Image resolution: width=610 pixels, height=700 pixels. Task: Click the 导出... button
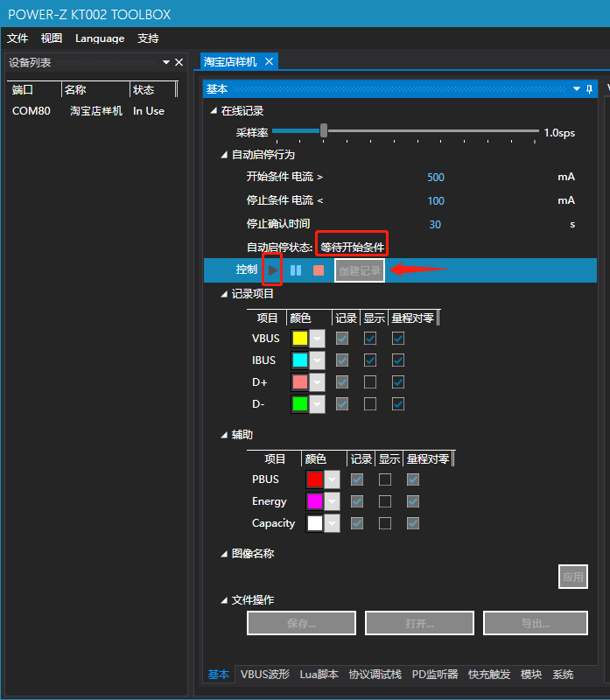536,623
